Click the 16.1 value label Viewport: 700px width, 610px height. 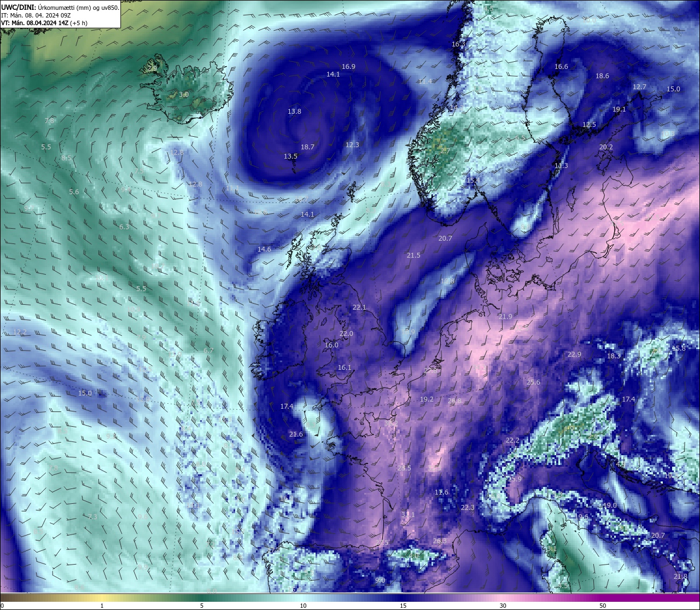point(345,368)
